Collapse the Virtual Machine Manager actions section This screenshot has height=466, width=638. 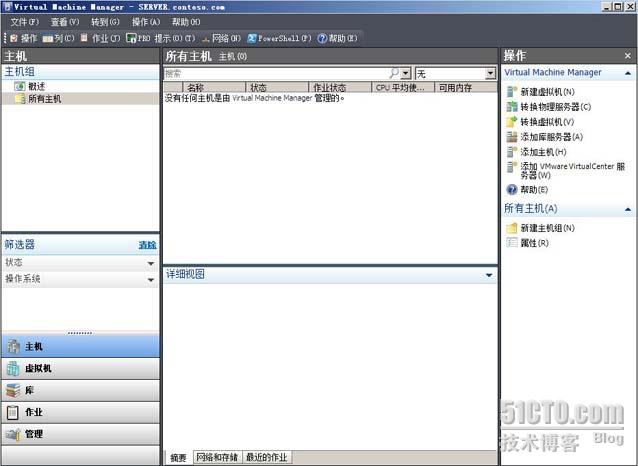628,73
